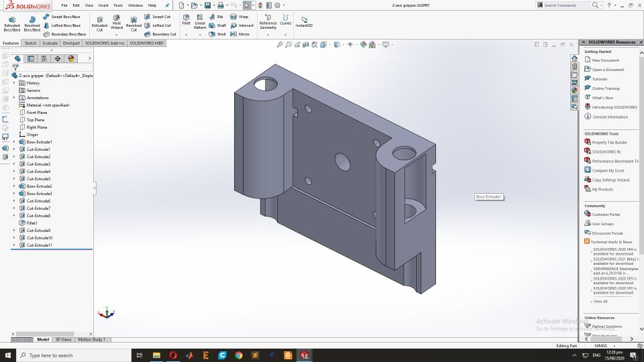The image size is (644, 362).
Task: Select the Revolved Boss/Base tool
Action: click(32, 24)
